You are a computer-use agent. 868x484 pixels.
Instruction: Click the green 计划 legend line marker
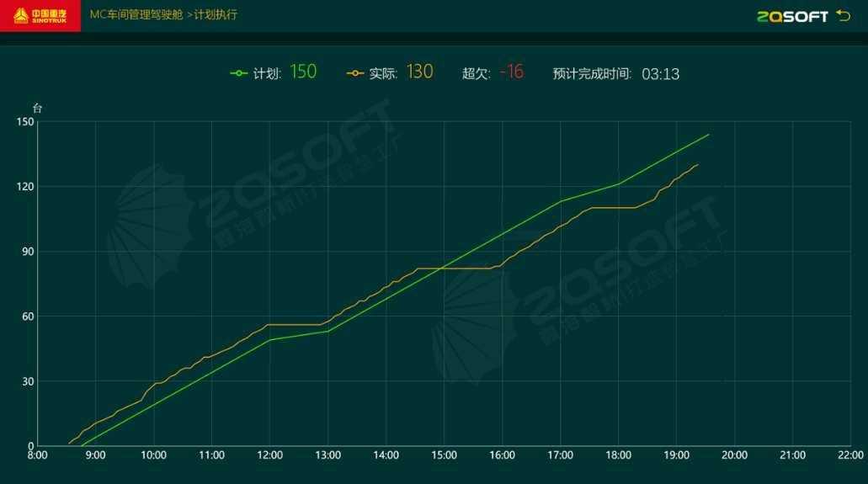click(x=239, y=74)
